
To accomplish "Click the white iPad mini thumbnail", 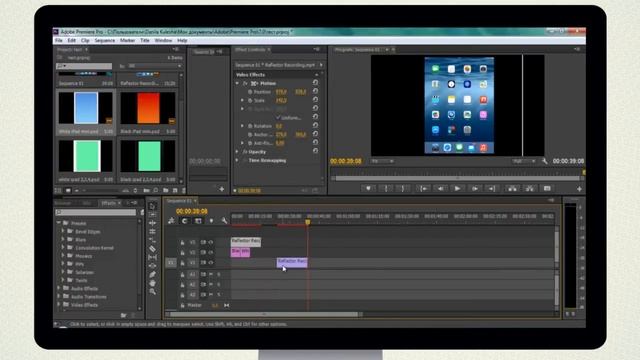I will [x=86, y=108].
